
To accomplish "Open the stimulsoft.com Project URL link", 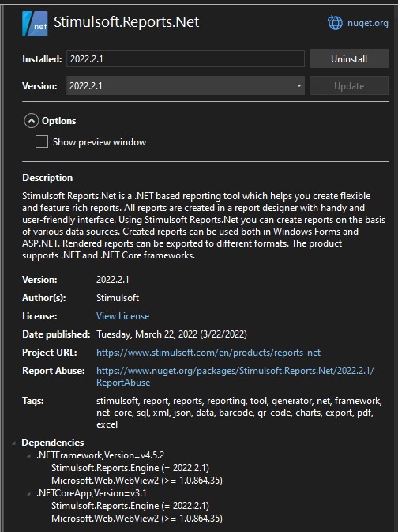I will pos(208,353).
